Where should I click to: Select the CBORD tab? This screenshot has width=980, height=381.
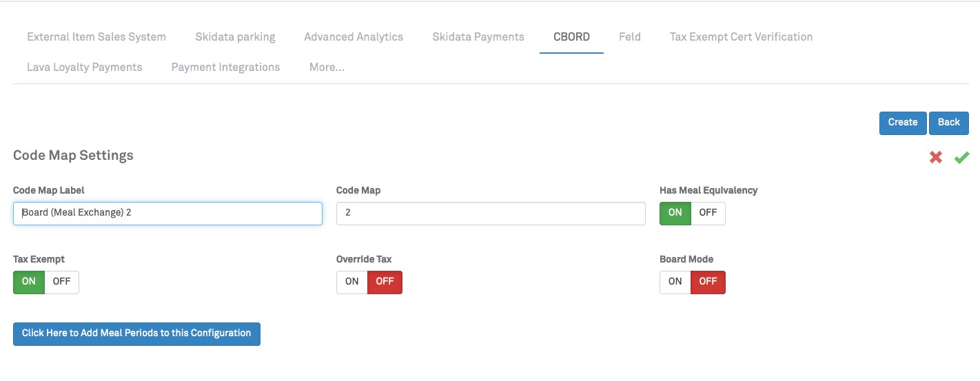click(x=571, y=37)
